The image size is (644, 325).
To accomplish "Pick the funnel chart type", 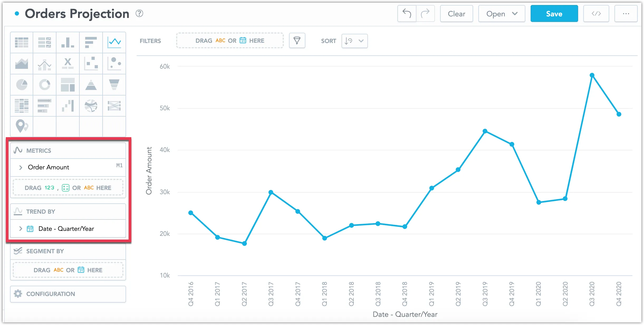I will pyautogui.click(x=114, y=84).
